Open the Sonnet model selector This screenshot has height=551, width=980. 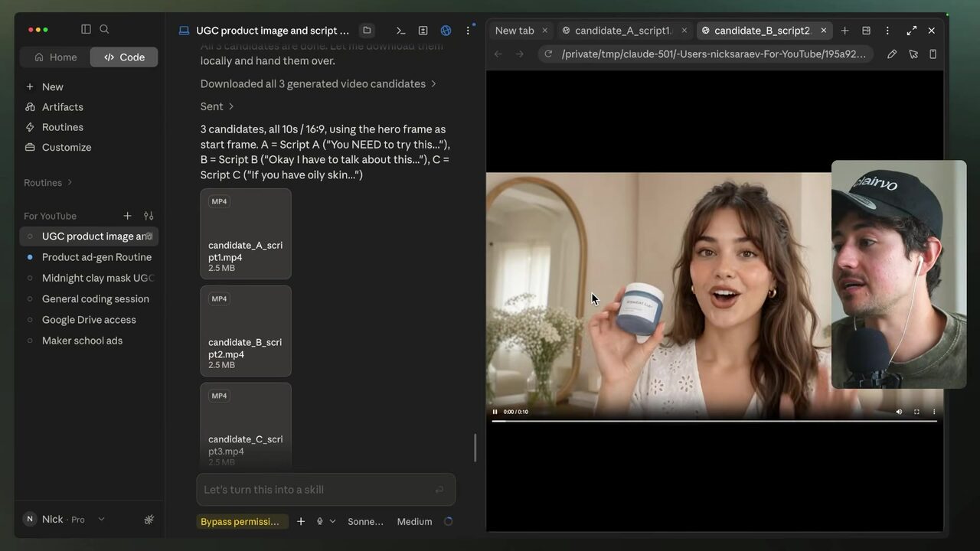click(x=365, y=521)
